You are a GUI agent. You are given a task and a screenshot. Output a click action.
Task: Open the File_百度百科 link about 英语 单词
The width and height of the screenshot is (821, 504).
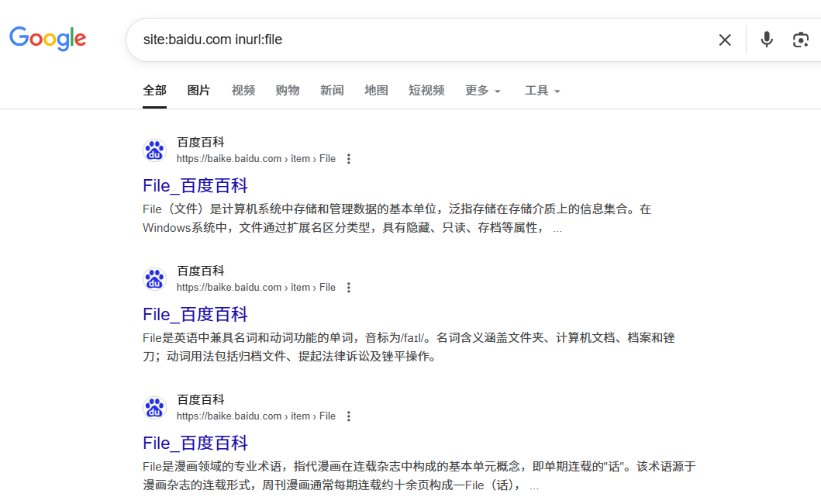click(195, 314)
